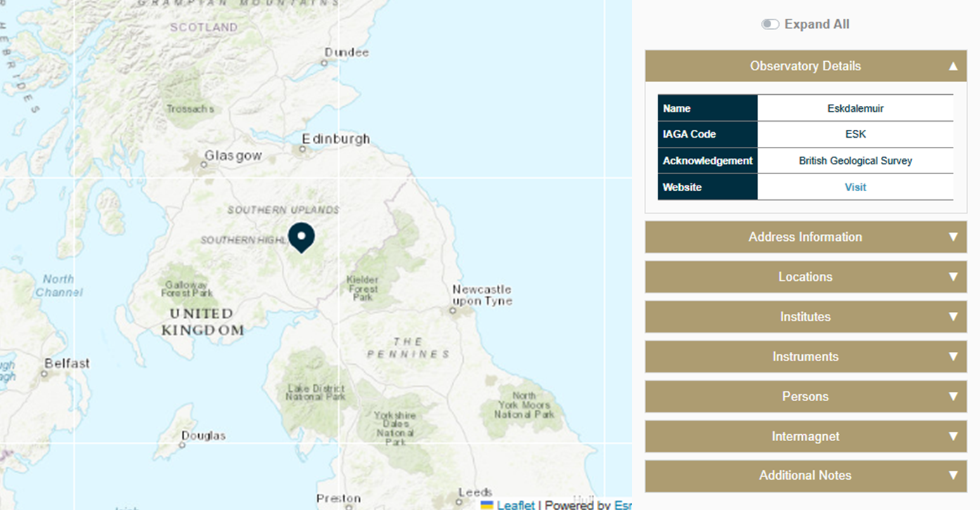
Task: Click Preston label on the map
Action: (x=338, y=499)
